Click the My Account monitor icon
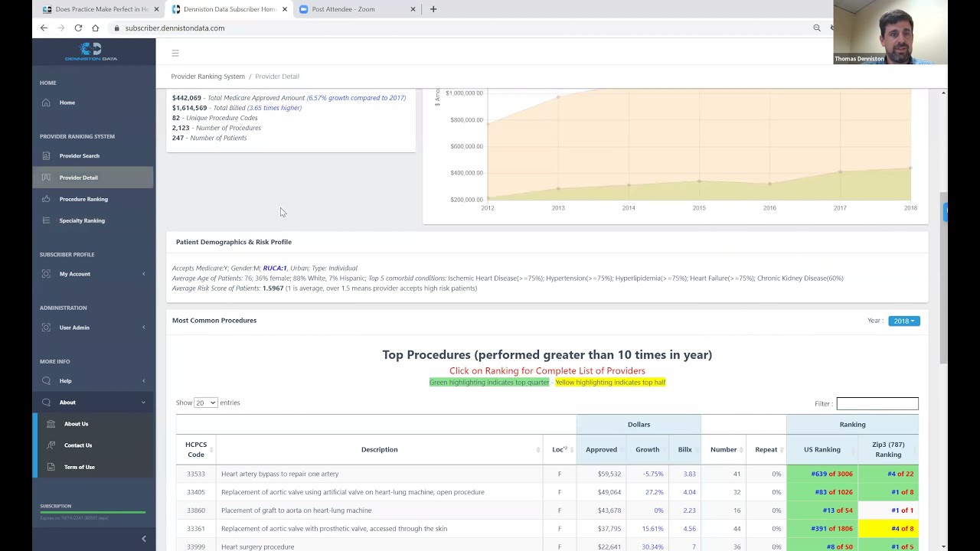The image size is (980, 551). tap(46, 274)
